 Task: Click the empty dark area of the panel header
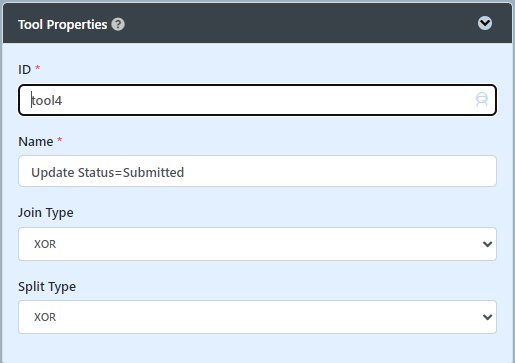pos(300,23)
